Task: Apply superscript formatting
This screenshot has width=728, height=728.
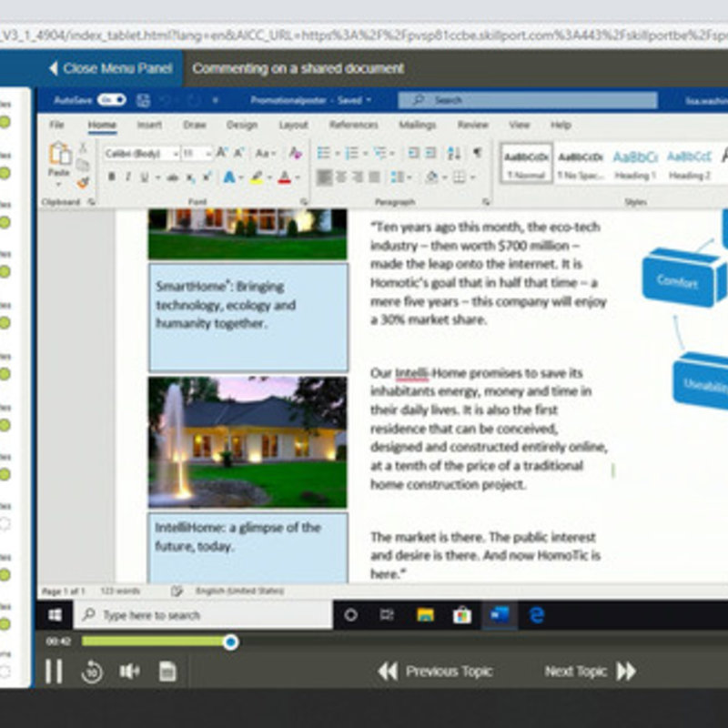Action: 207,177
